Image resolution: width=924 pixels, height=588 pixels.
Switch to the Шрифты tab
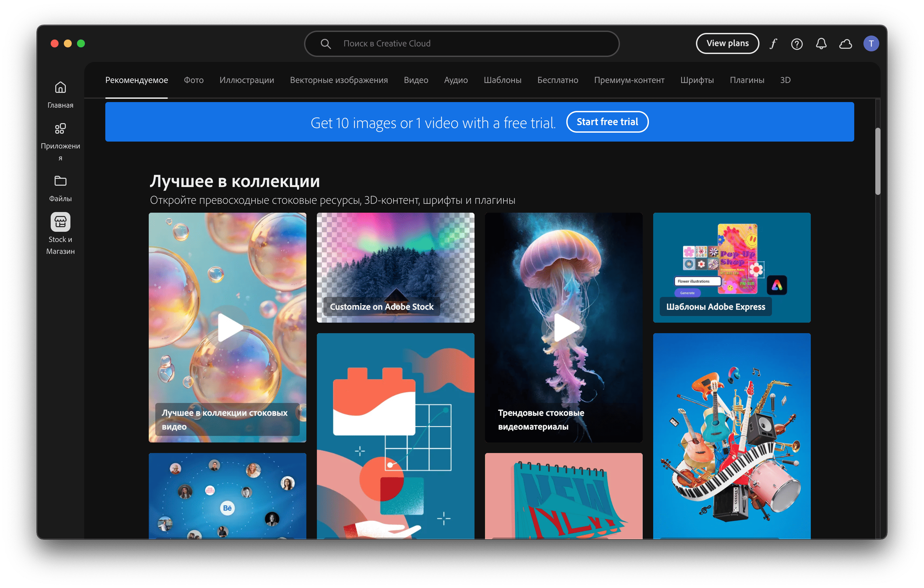(x=697, y=80)
